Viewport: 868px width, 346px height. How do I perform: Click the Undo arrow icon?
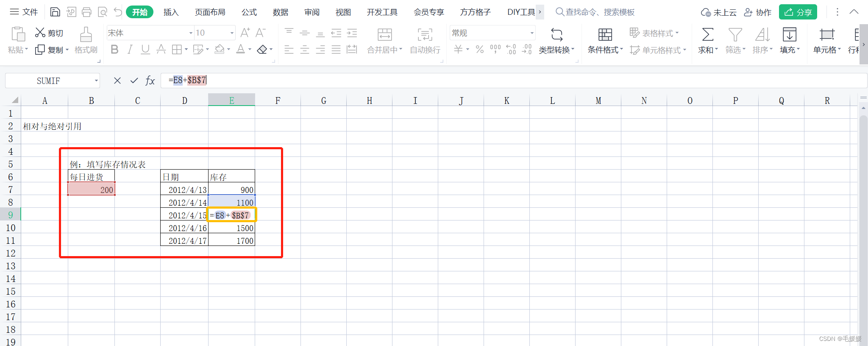click(x=118, y=12)
